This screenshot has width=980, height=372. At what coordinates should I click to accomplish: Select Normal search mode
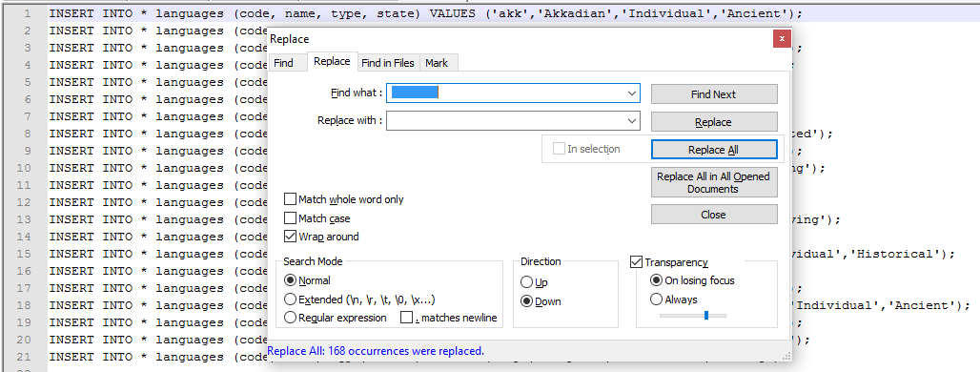290,280
